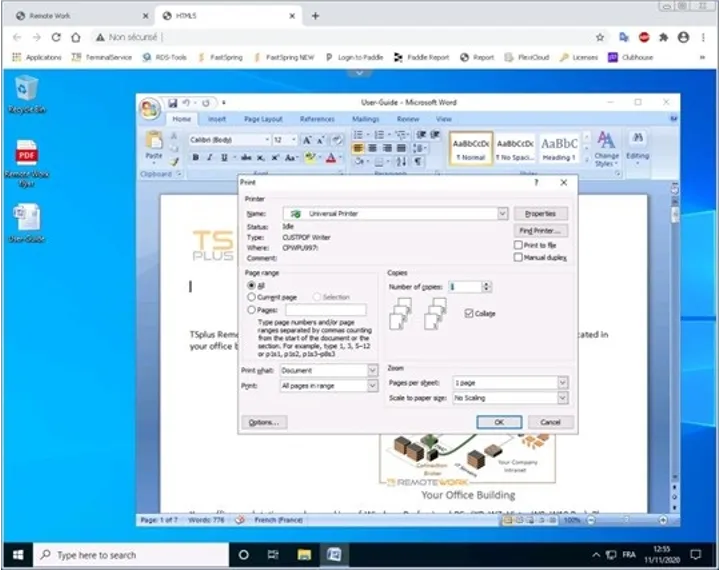This screenshot has height=570, width=720.
Task: Open File Explorer from the taskbar
Action: tap(304, 555)
